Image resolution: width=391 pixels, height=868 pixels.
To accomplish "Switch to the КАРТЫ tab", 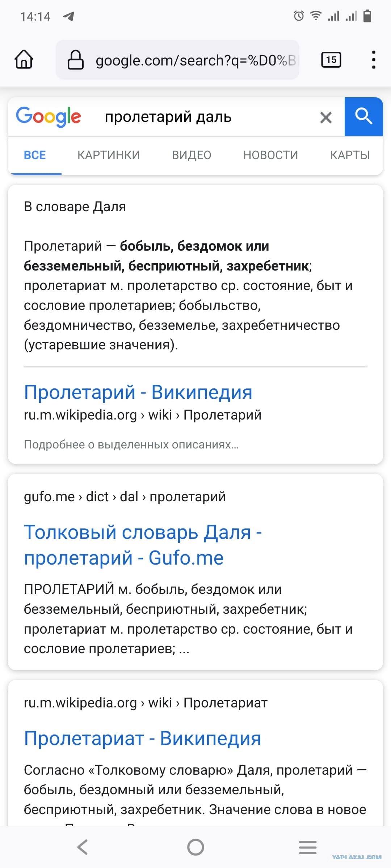I will (x=350, y=155).
